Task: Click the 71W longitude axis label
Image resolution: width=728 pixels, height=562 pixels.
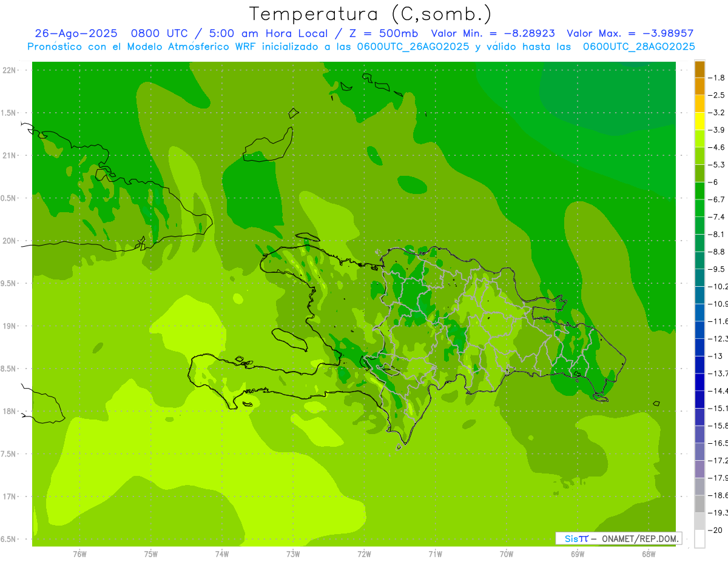Action: (435, 554)
